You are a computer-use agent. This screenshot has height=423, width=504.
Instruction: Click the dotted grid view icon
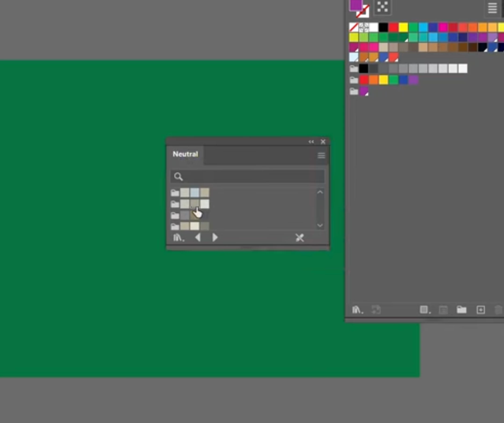point(383,7)
